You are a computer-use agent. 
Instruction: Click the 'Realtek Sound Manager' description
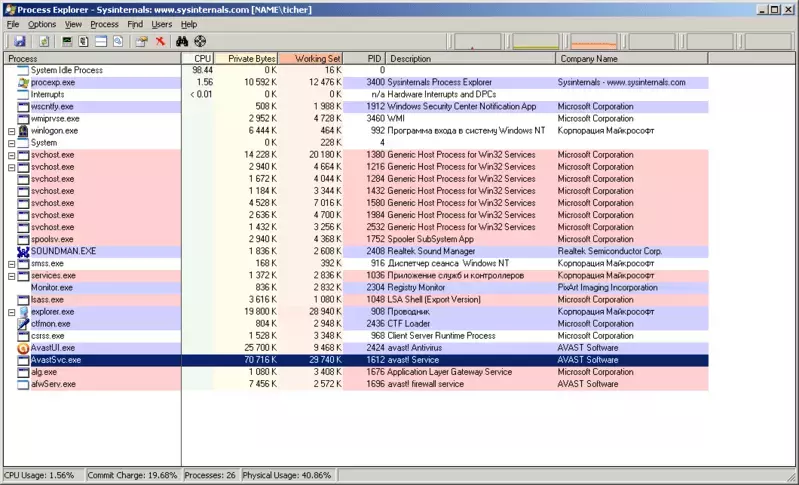pos(431,252)
